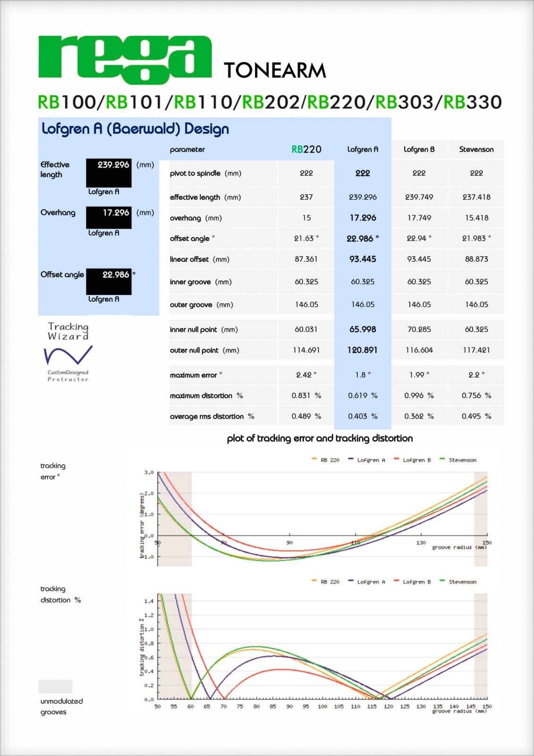The height and width of the screenshot is (756, 534).
Task: Click RB220 average rms distortion 0.489 %
Action: point(306,416)
